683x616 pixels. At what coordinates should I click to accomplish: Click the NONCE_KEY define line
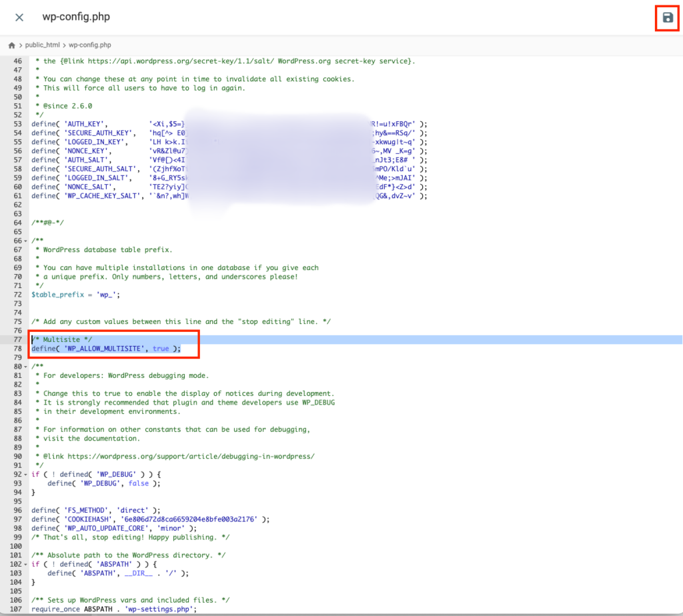[229, 151]
